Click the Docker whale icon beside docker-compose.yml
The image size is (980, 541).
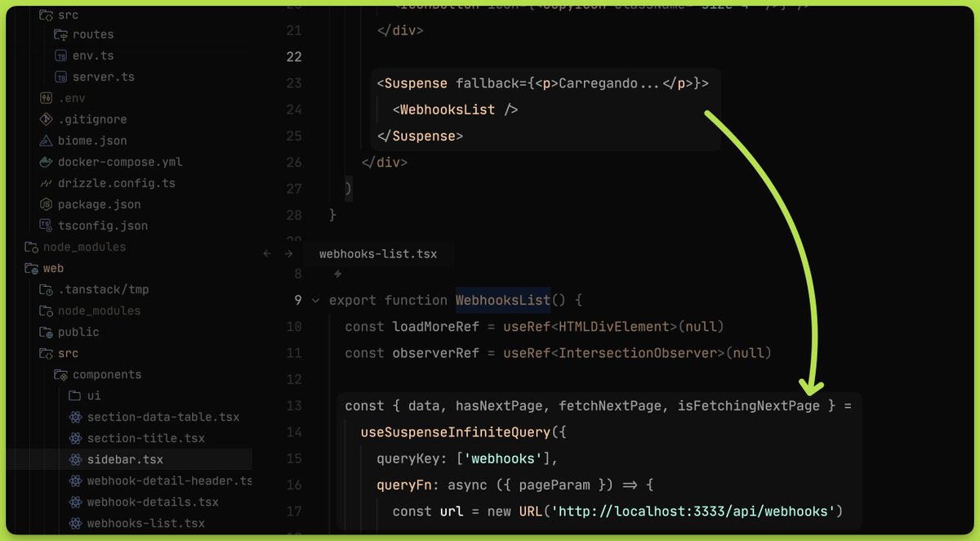47,162
